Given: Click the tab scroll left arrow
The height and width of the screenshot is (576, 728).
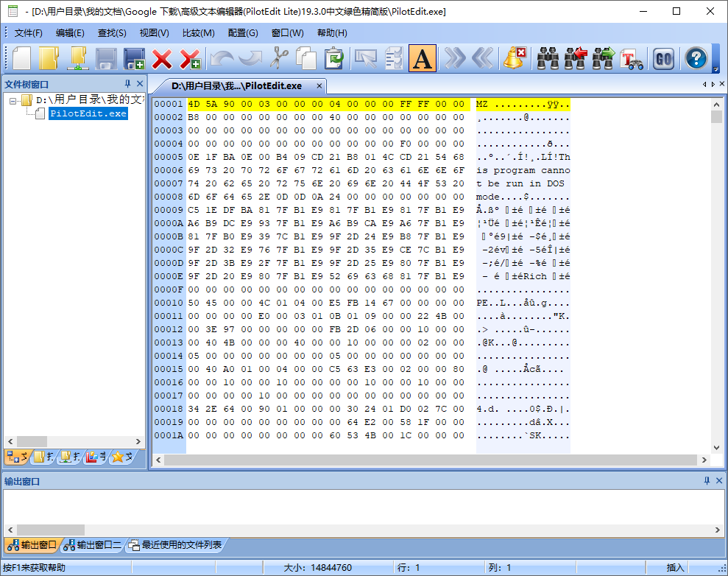Looking at the screenshot, I should tap(704, 84).
